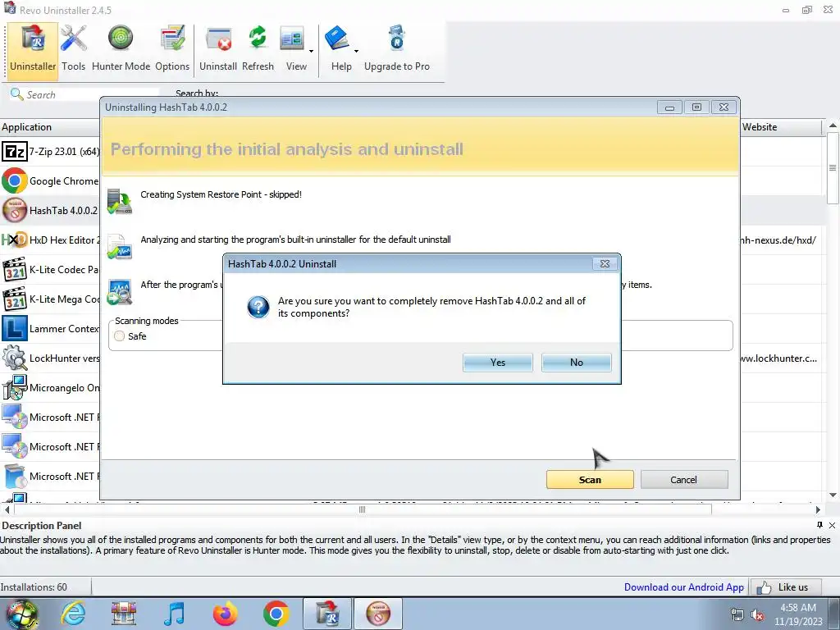Open Firefox from taskbar
This screenshot has width=840, height=630.
tap(226, 614)
